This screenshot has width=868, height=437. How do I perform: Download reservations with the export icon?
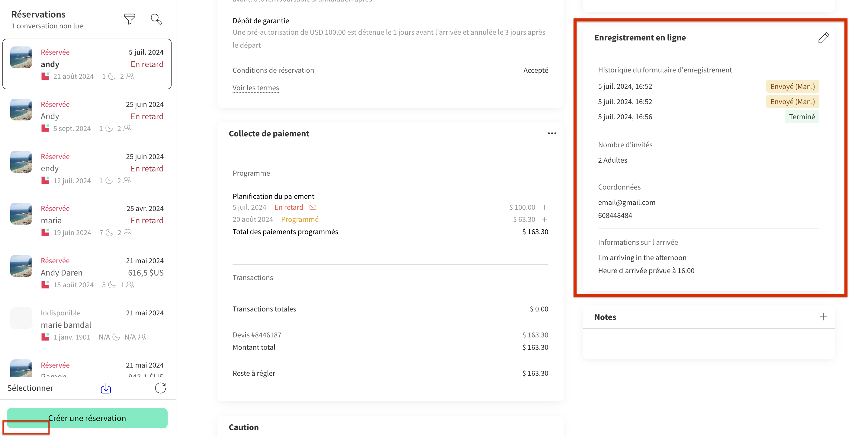106,388
